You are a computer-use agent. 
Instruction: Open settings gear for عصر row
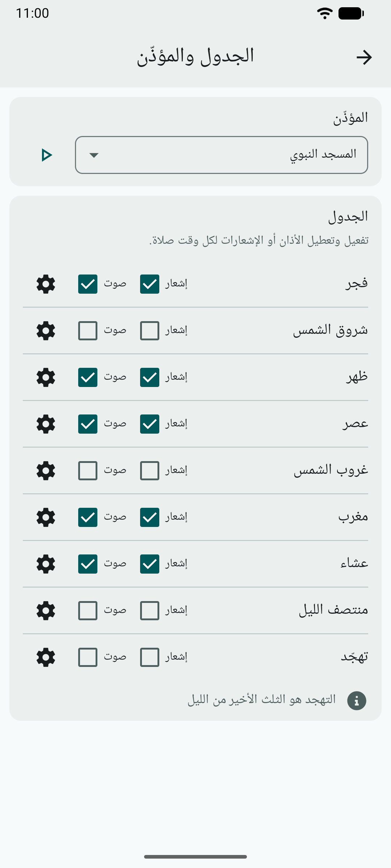tap(46, 424)
